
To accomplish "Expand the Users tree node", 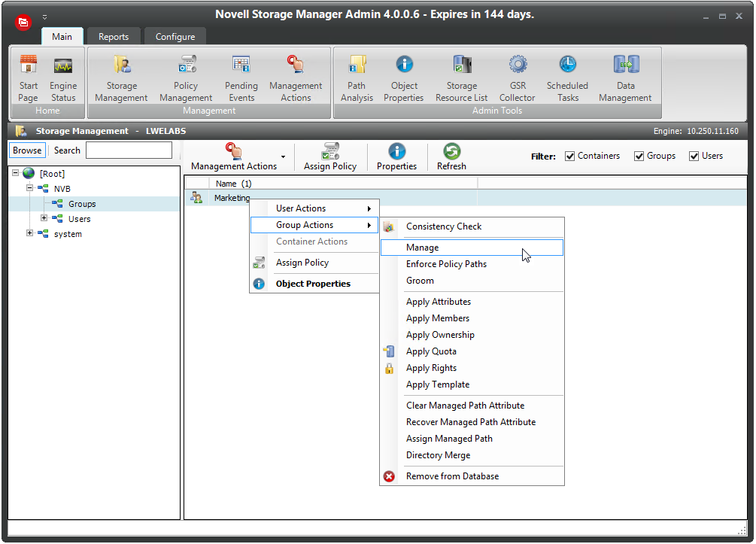I will click(44, 219).
